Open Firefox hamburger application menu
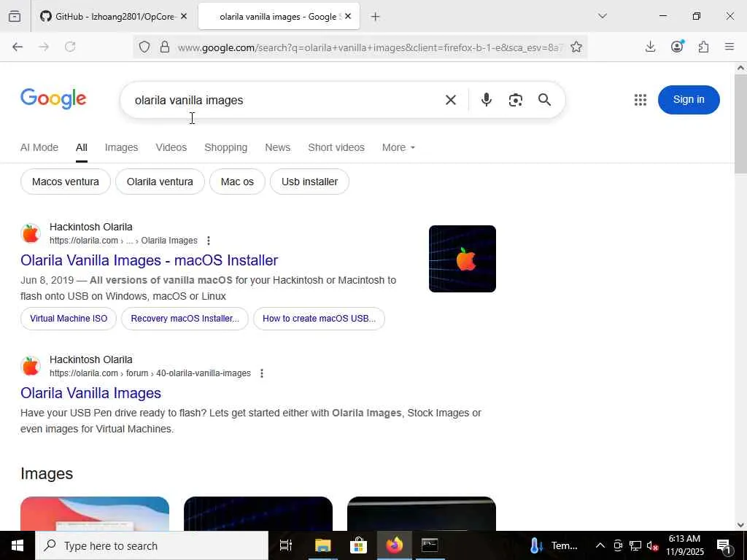747x560 pixels. click(729, 47)
